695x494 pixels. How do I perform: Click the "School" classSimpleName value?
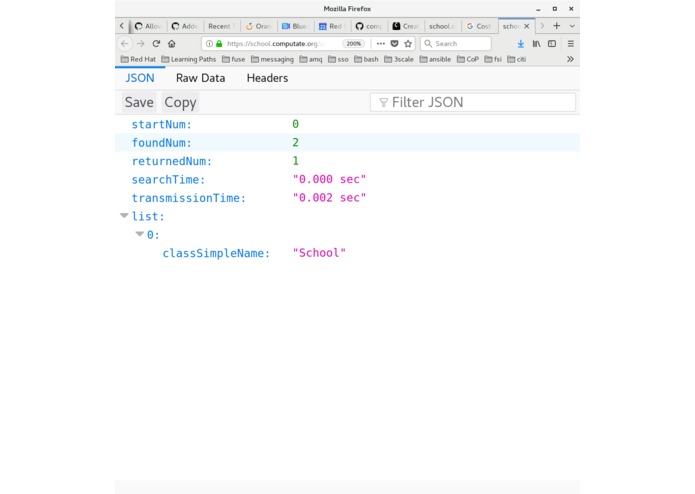[319, 253]
